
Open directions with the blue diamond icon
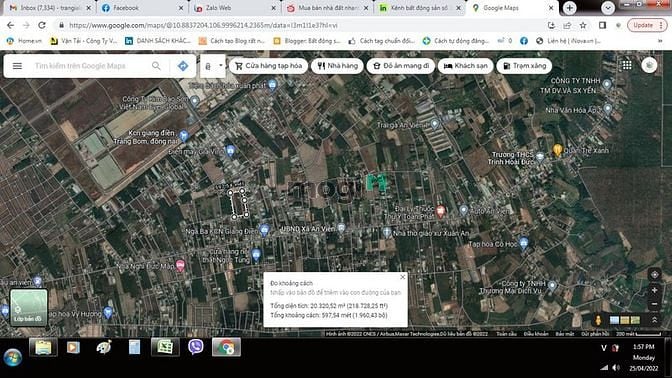coord(183,66)
